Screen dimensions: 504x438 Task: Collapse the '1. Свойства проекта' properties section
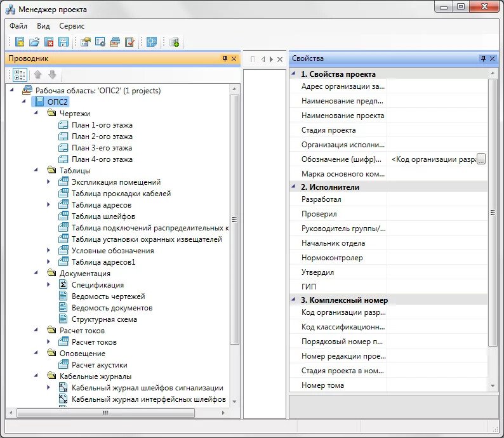click(293, 74)
